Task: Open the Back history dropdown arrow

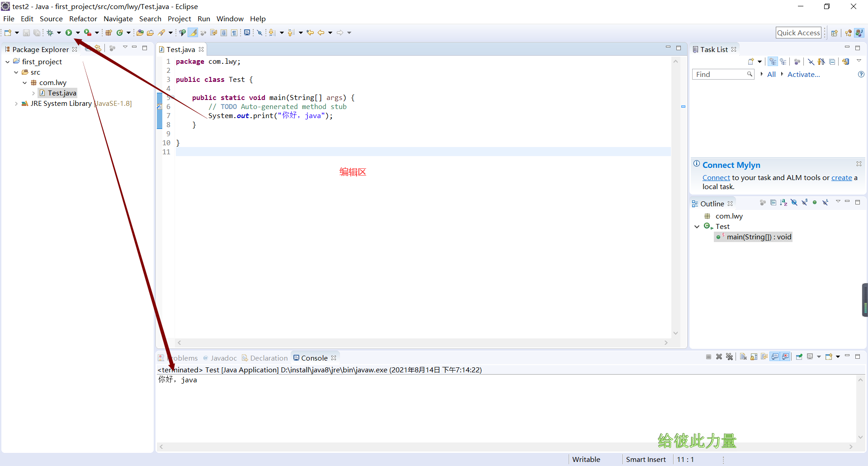Action: point(330,33)
